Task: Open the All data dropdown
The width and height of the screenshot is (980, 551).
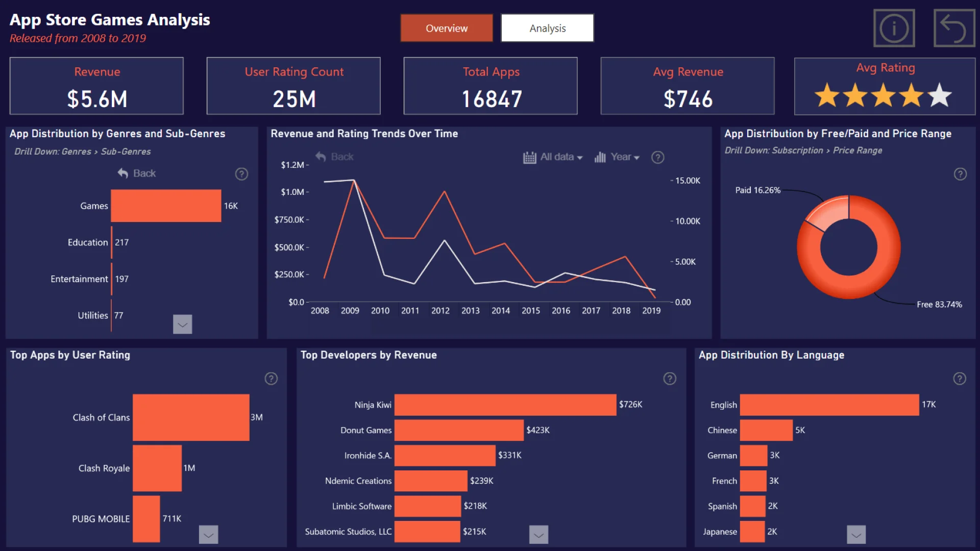Action: pyautogui.click(x=561, y=157)
